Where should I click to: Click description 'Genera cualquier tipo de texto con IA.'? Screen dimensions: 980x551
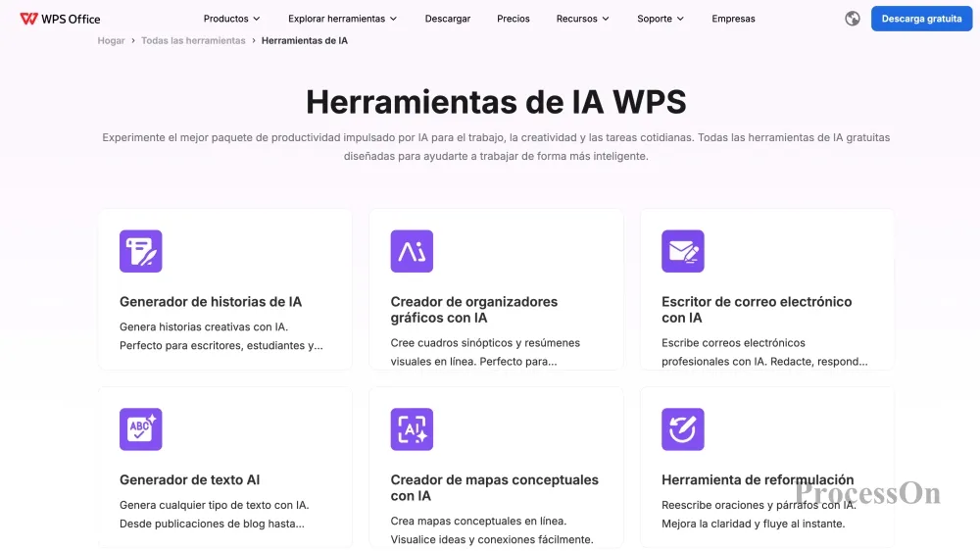215,505
